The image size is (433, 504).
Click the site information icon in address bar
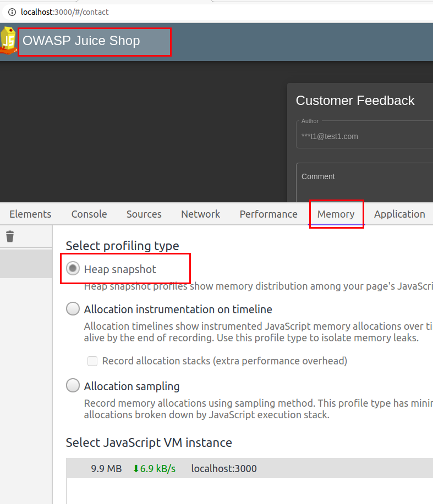pyautogui.click(x=12, y=12)
